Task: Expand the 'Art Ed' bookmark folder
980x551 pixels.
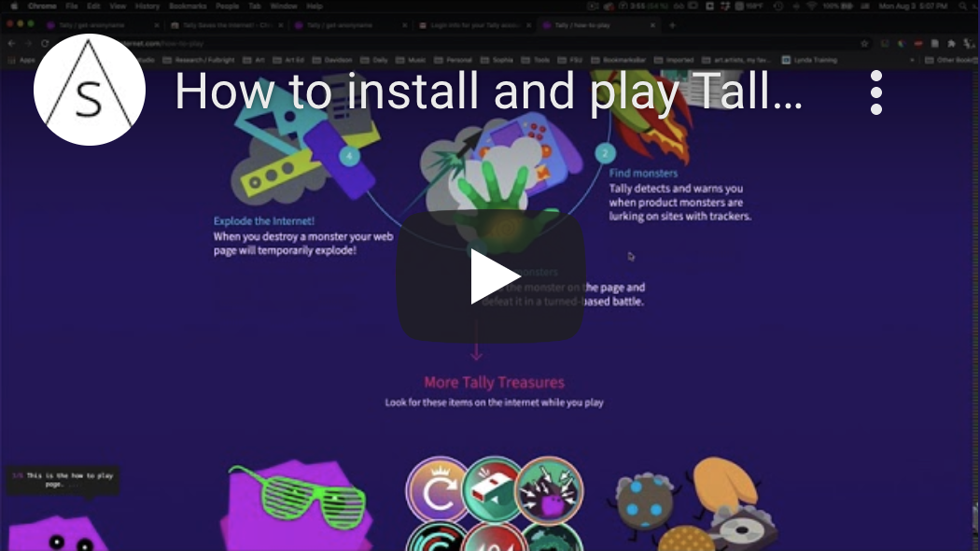Action: pos(288,60)
